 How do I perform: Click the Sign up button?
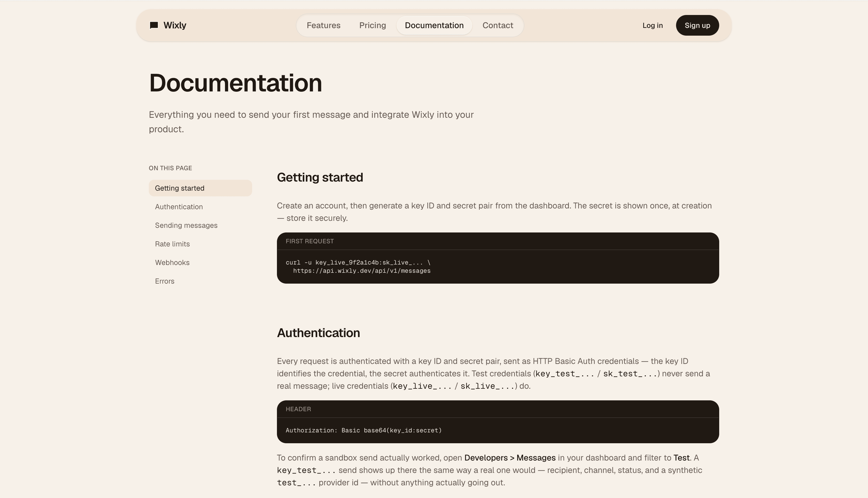[697, 25]
